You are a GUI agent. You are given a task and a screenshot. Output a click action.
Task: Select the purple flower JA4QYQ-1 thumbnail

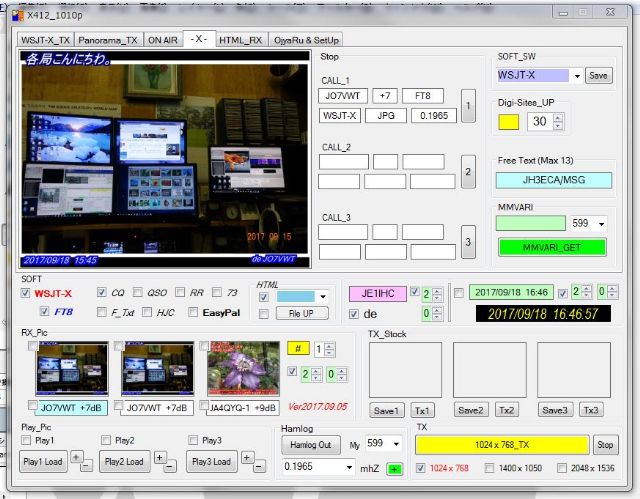(243, 369)
